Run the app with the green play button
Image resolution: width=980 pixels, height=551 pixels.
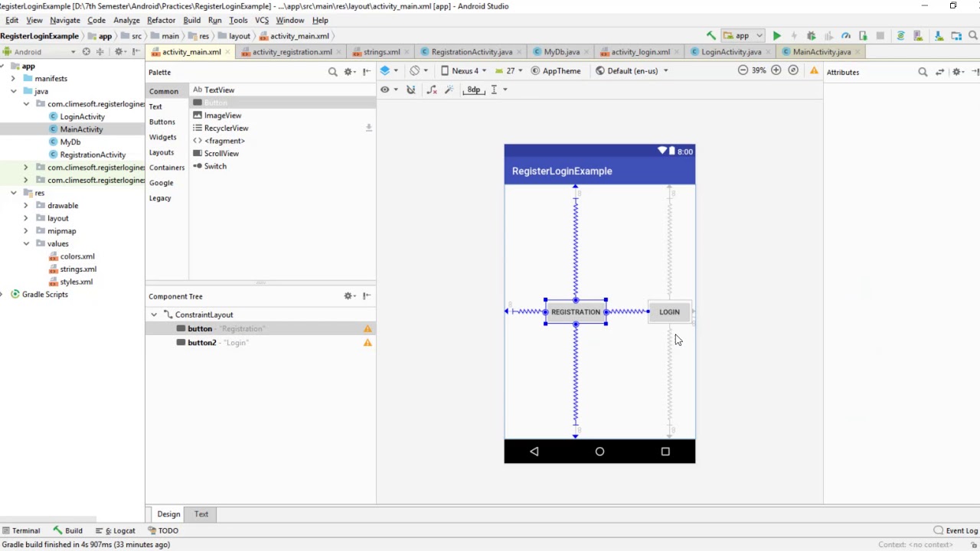pyautogui.click(x=776, y=36)
